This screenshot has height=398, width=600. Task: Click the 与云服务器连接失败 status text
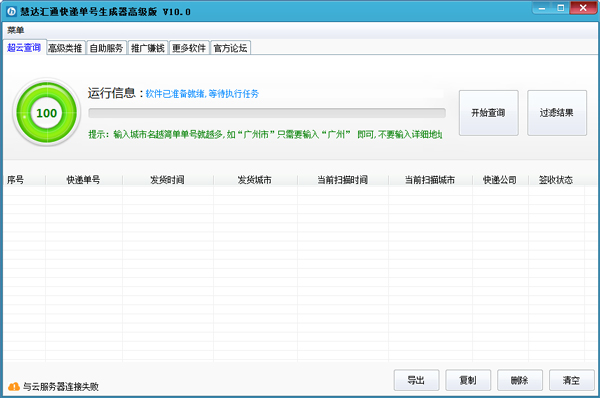61,387
